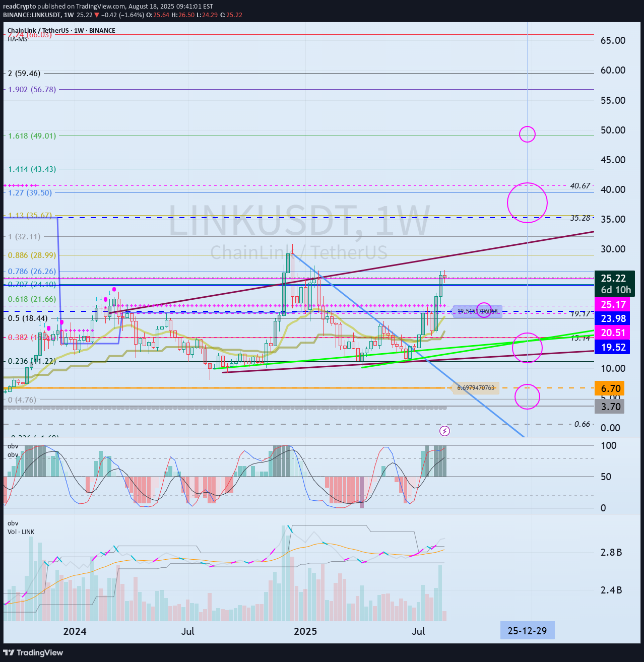
Task: Click the magenta 20.51 price tag
Action: coord(612,333)
